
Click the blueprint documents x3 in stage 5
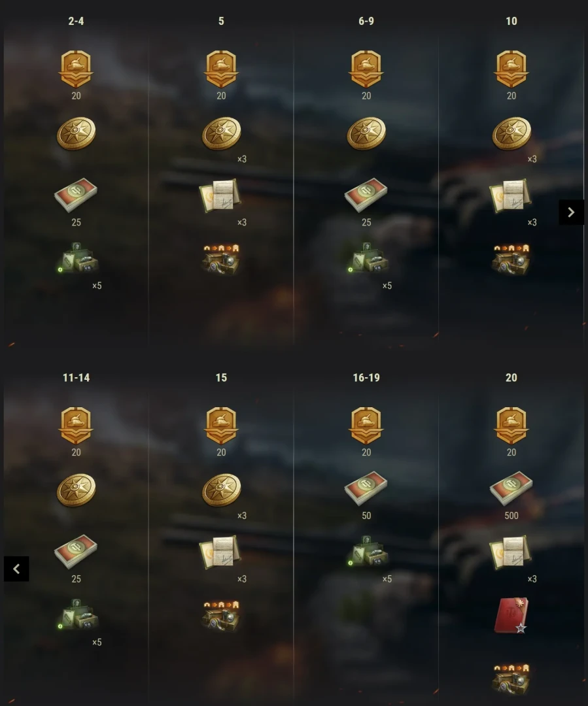tap(220, 196)
